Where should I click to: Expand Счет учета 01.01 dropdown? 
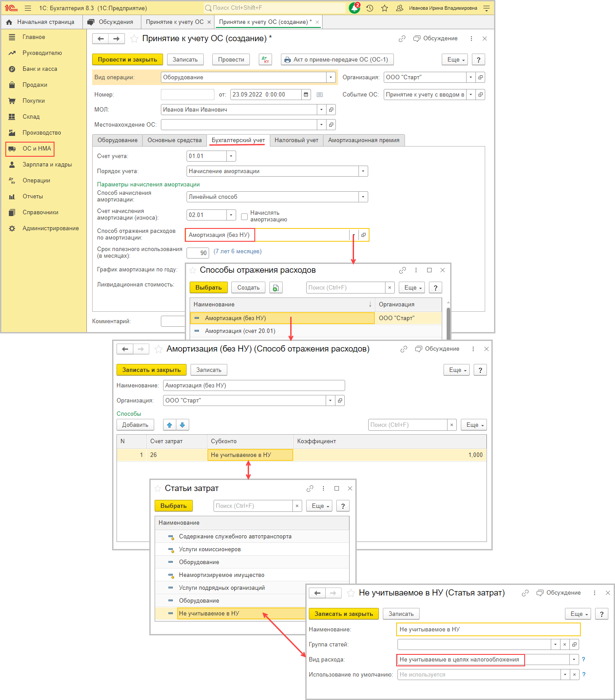pos(231,156)
